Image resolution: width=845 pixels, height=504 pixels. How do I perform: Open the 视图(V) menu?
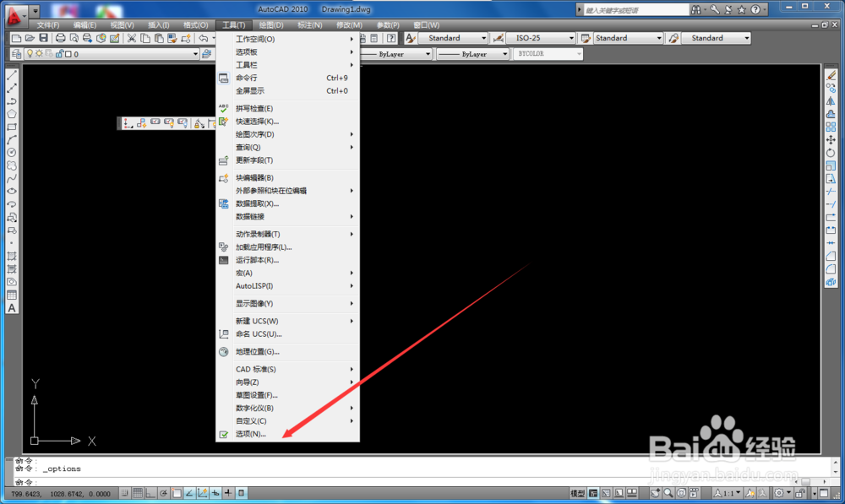pyautogui.click(x=122, y=25)
